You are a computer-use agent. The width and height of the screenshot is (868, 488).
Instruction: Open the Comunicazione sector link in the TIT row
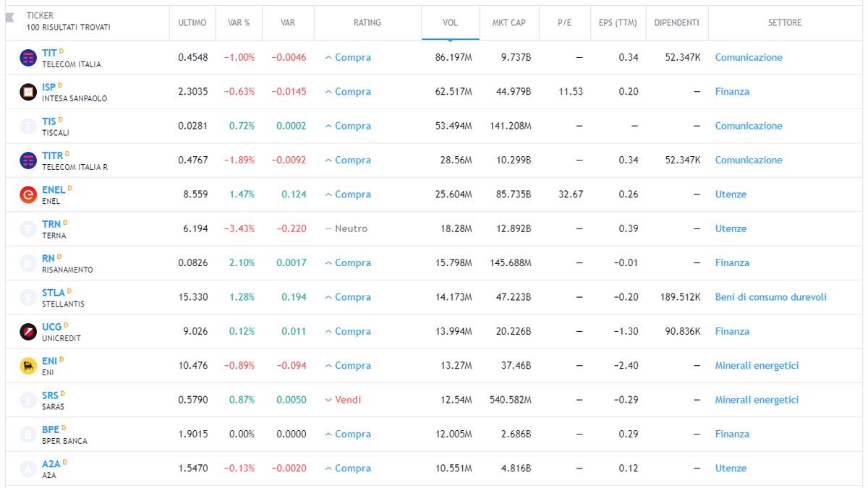749,58
